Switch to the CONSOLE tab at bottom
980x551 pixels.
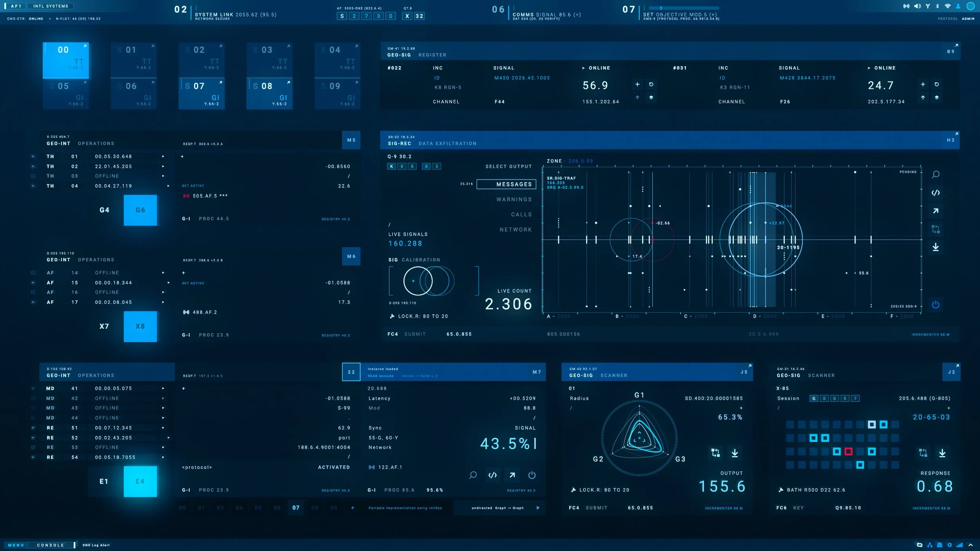tap(50, 545)
